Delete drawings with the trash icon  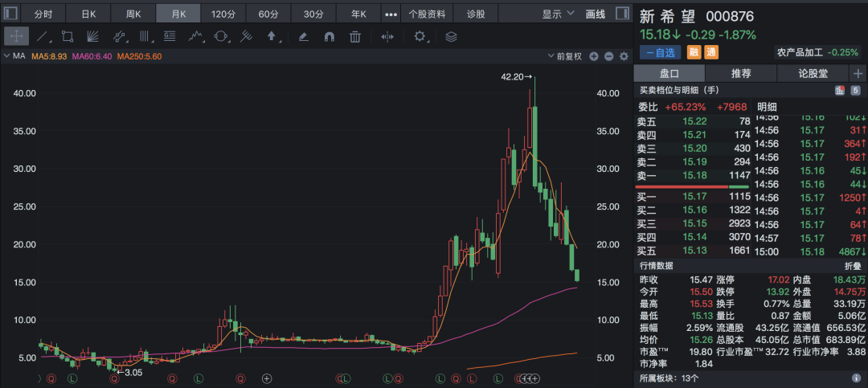[355, 36]
